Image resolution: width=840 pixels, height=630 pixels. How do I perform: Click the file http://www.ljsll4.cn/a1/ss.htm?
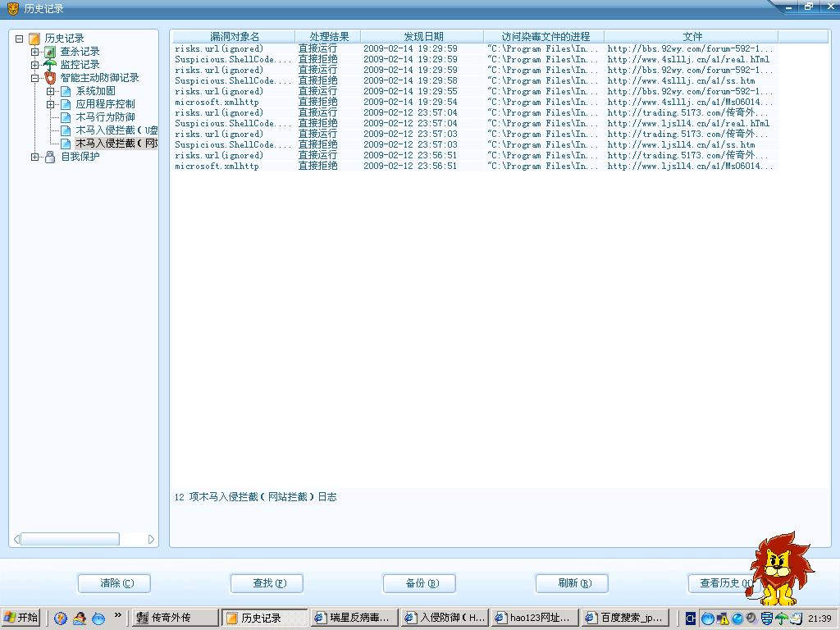(681, 145)
